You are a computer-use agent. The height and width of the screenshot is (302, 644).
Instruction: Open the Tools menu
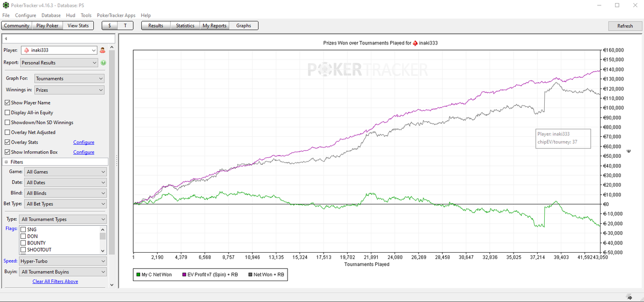[86, 16]
